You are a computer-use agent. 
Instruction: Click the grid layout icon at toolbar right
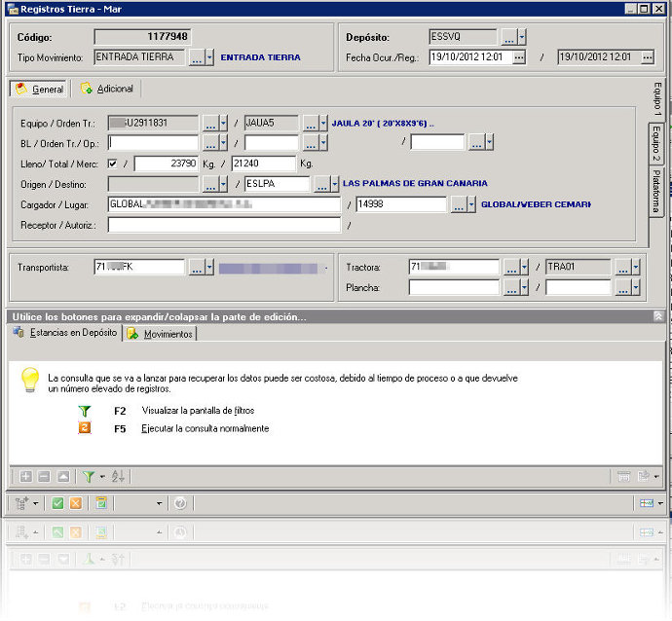pyautogui.click(x=624, y=476)
